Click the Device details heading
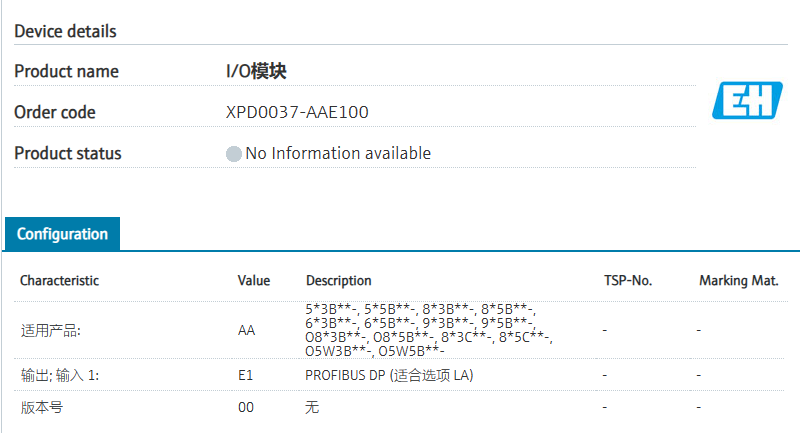The height and width of the screenshot is (433, 800). [x=65, y=31]
